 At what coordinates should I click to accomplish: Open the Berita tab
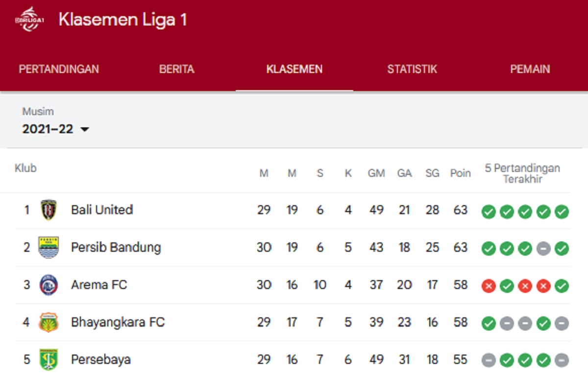tap(177, 69)
